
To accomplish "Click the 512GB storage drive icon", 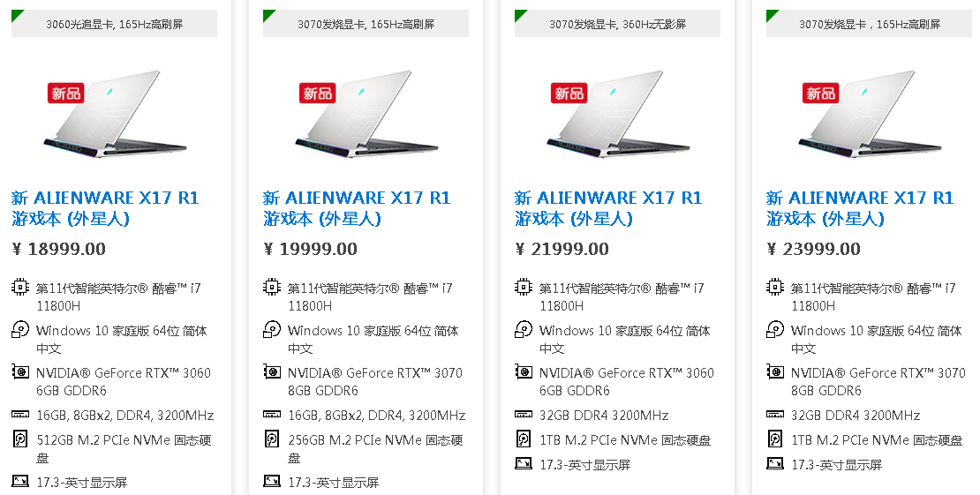I will pos(20,439).
